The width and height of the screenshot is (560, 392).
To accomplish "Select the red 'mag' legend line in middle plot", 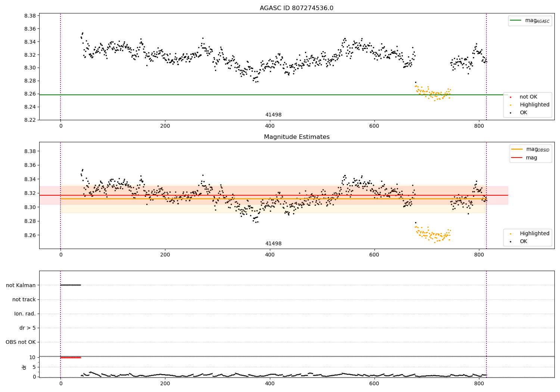I will tap(517, 158).
